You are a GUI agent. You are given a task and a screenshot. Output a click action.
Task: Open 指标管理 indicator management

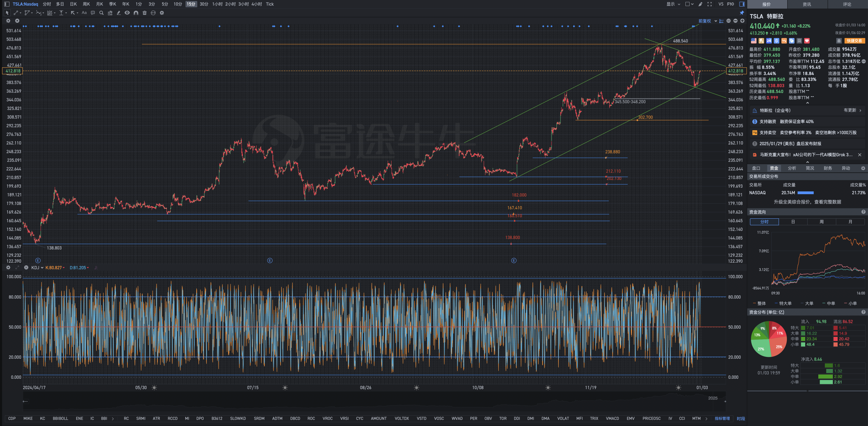(x=722, y=418)
